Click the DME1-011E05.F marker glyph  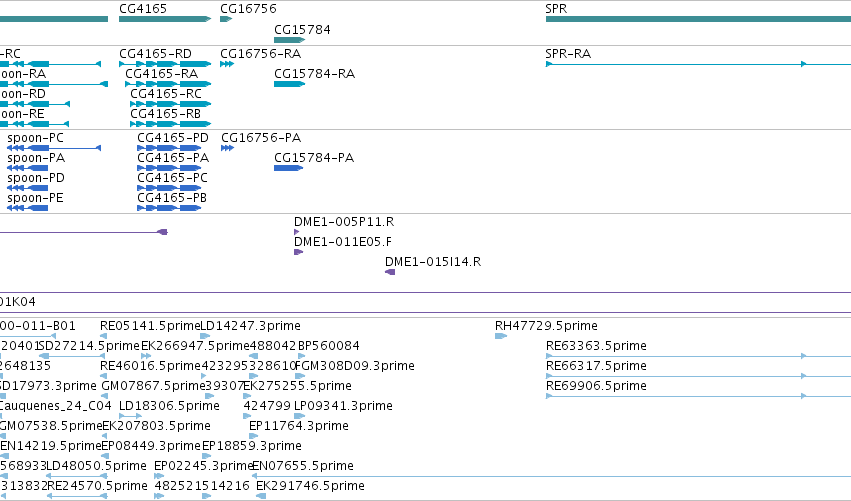tap(299, 252)
